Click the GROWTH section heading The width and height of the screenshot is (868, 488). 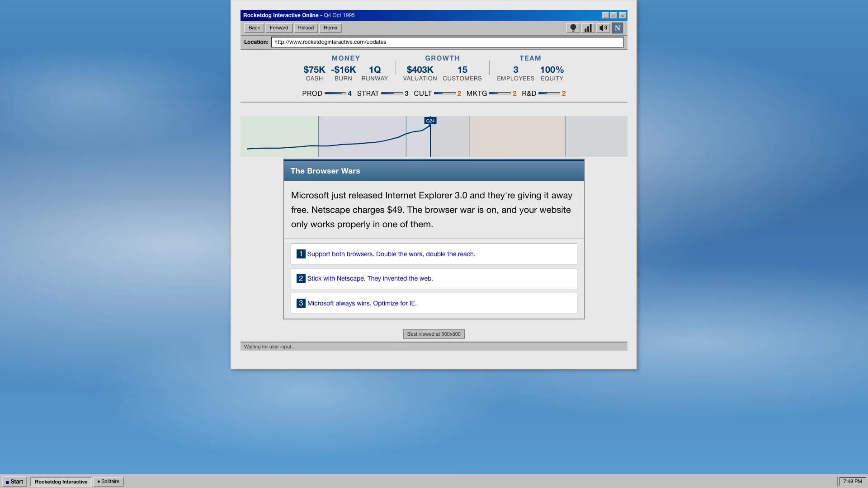pos(442,58)
